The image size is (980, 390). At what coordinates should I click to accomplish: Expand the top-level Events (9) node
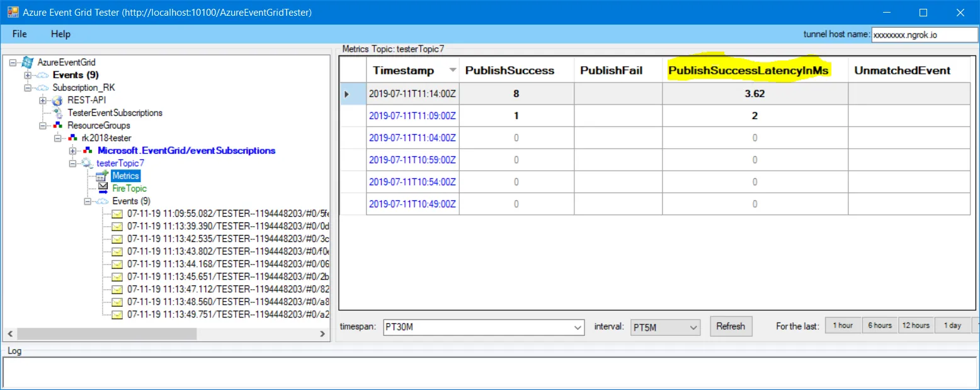[x=28, y=75]
